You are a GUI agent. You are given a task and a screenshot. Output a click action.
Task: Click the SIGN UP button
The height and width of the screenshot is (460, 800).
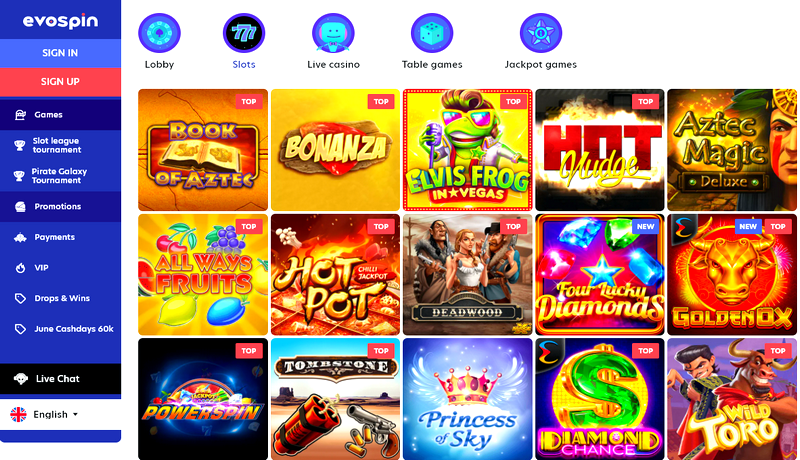60,82
